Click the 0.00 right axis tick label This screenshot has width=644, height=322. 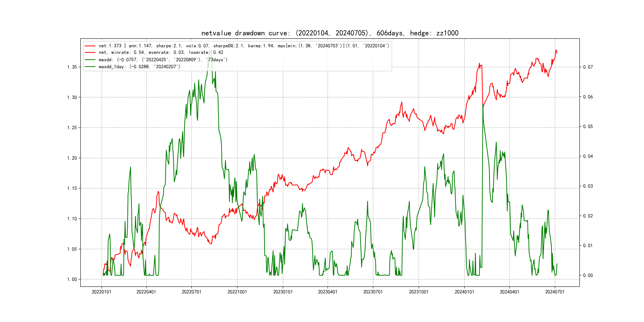588,275
